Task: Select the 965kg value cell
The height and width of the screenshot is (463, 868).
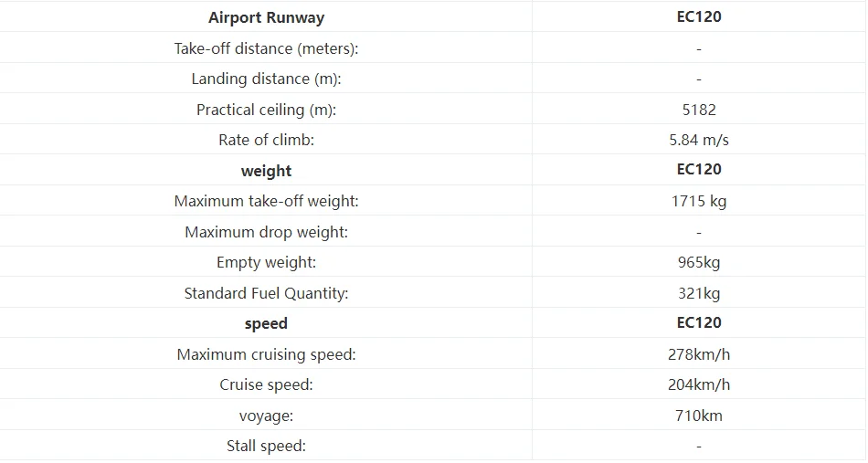Action: click(699, 262)
